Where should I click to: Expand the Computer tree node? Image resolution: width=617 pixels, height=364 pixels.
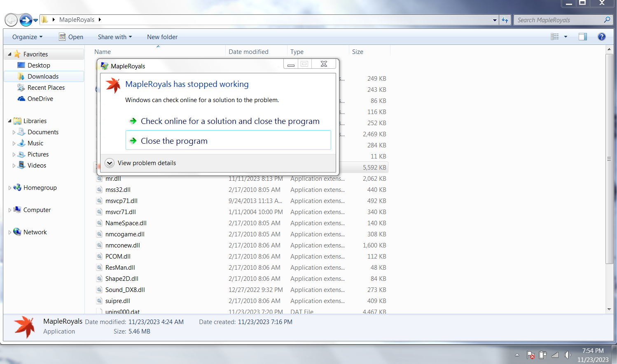(10, 210)
